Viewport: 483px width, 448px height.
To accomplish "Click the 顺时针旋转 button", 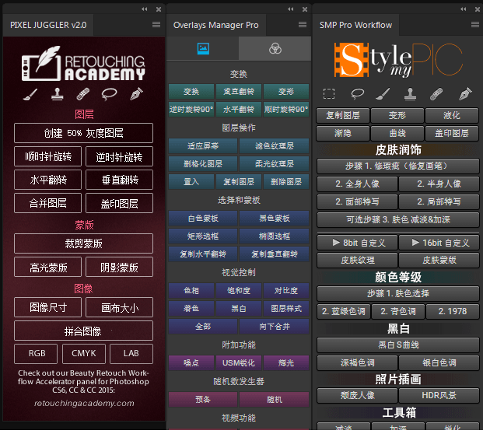I will (47, 156).
